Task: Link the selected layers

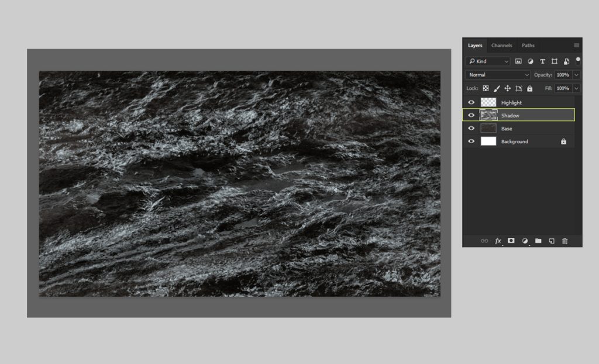Action: coord(484,241)
